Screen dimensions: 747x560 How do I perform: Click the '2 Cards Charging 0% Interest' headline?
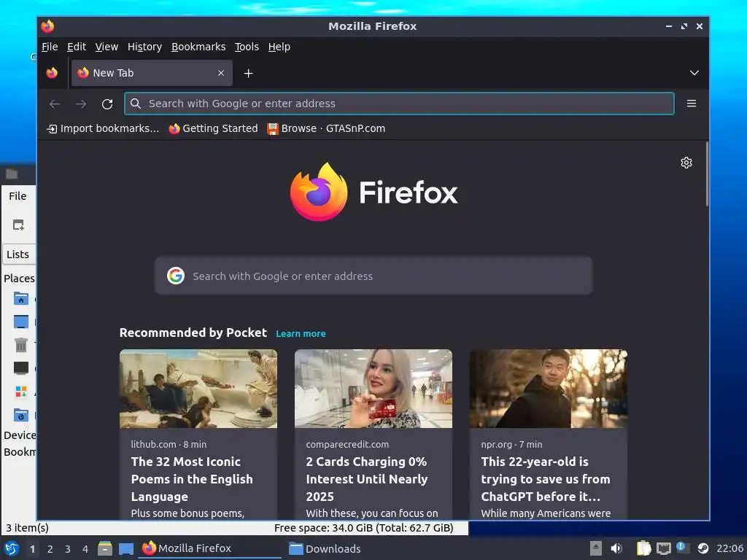tap(367, 479)
